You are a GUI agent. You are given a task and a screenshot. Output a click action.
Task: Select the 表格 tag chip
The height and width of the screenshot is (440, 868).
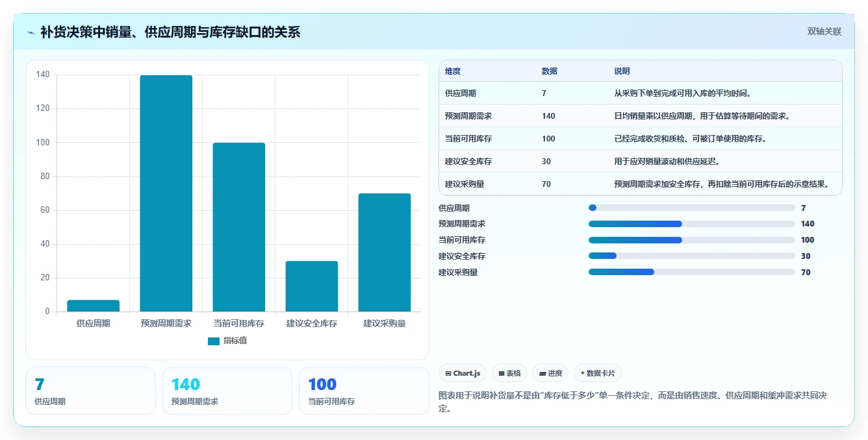point(509,373)
